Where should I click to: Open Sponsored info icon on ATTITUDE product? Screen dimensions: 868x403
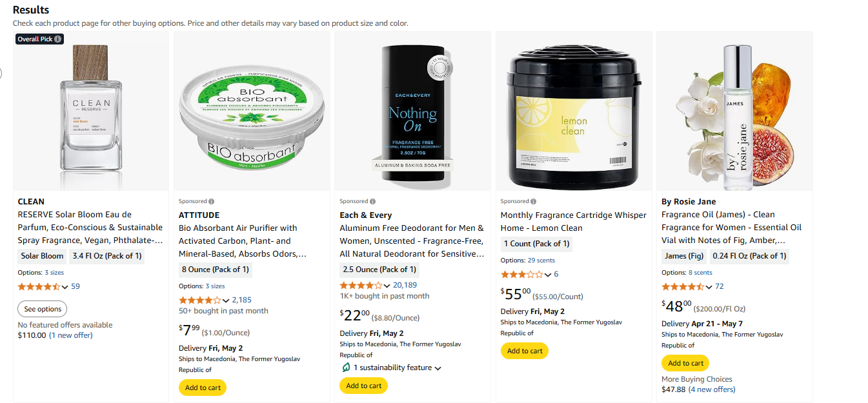[x=212, y=201]
